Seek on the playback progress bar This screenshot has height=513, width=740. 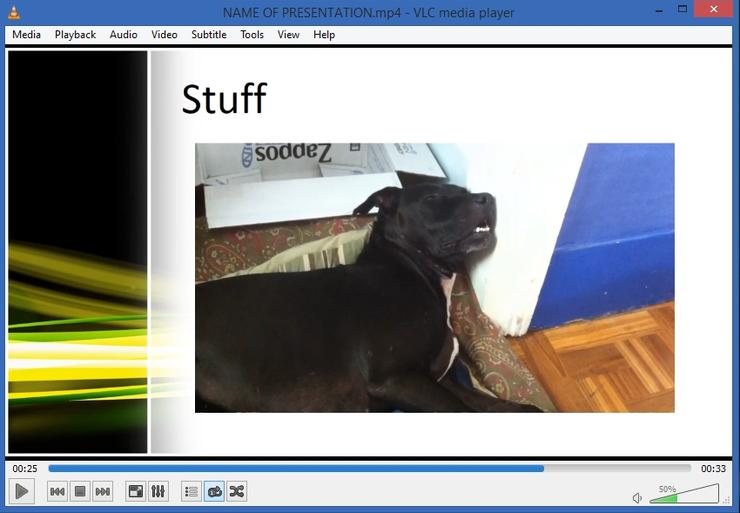(370, 469)
